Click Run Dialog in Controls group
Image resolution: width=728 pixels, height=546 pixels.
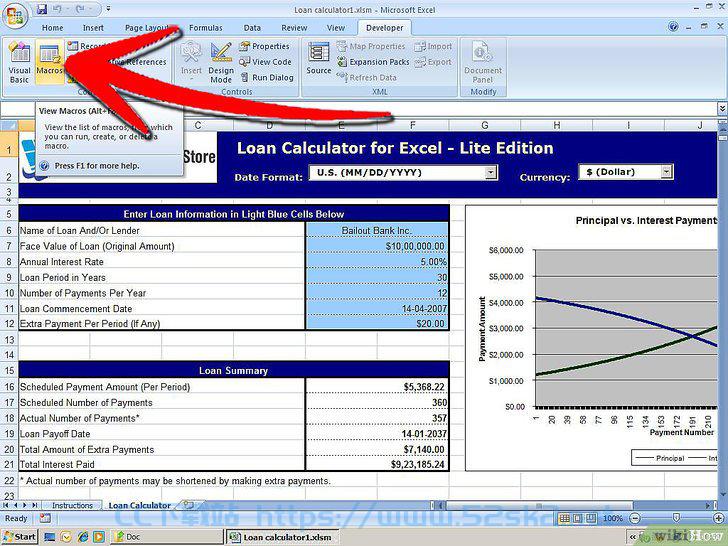coord(267,78)
